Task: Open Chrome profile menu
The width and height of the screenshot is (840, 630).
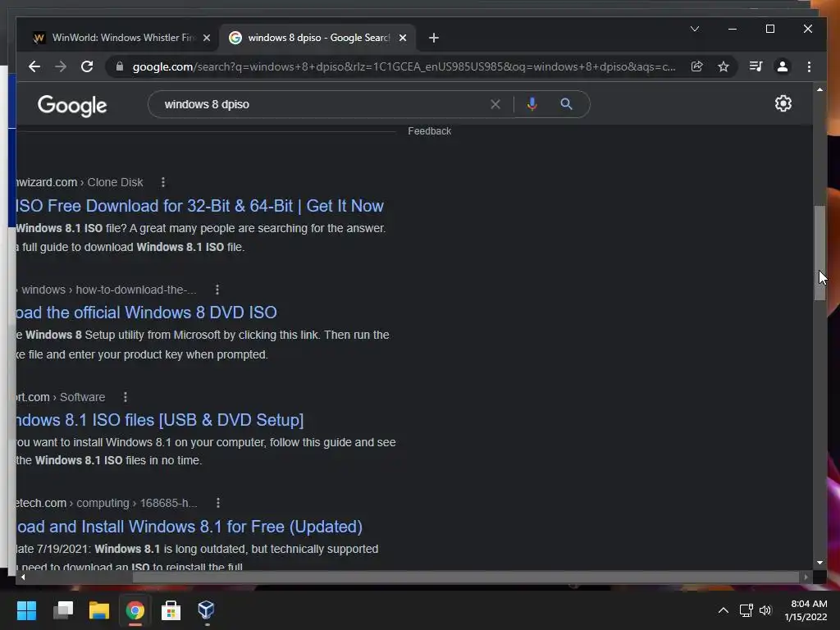Action: (782, 66)
